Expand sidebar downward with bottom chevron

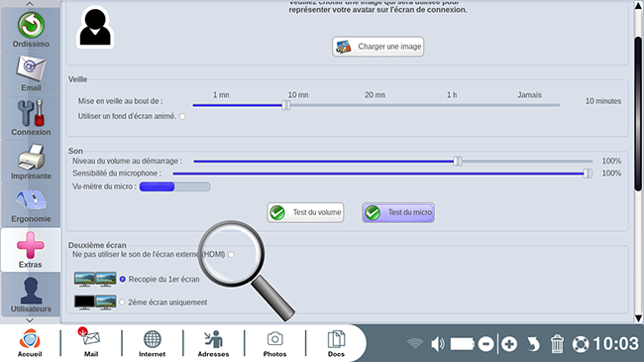[30, 320]
